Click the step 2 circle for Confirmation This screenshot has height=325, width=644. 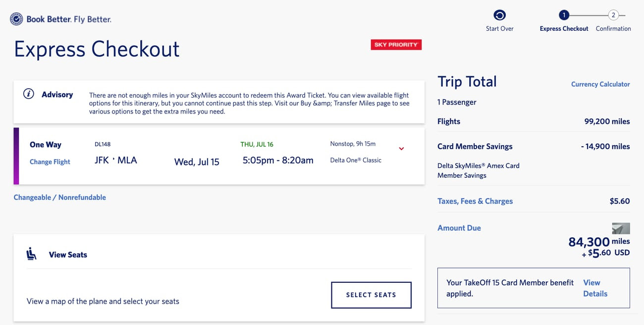pos(613,15)
